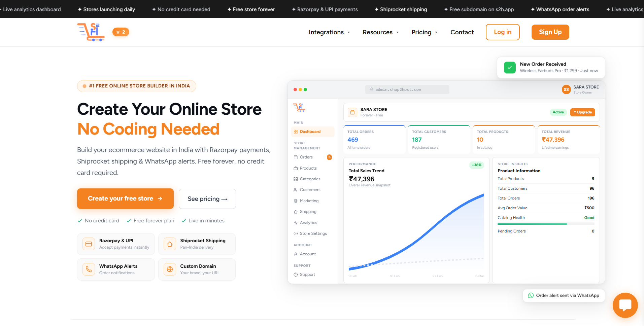Click the Total Revenue ₹47,396 stat card
The image size is (644, 326).
tap(569, 140)
